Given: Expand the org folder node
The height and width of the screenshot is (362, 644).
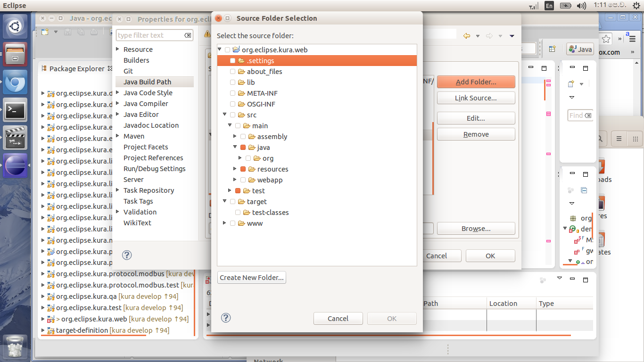Looking at the screenshot, I should (x=240, y=158).
